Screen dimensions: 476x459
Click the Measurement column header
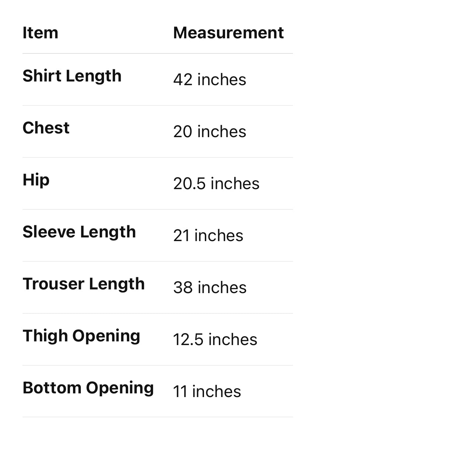[228, 33]
